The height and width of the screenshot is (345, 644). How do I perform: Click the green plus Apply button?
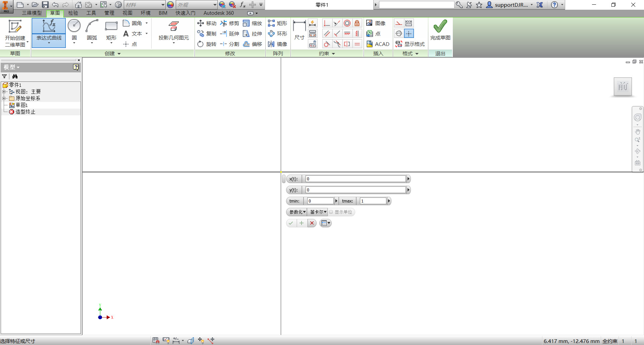[x=302, y=223]
